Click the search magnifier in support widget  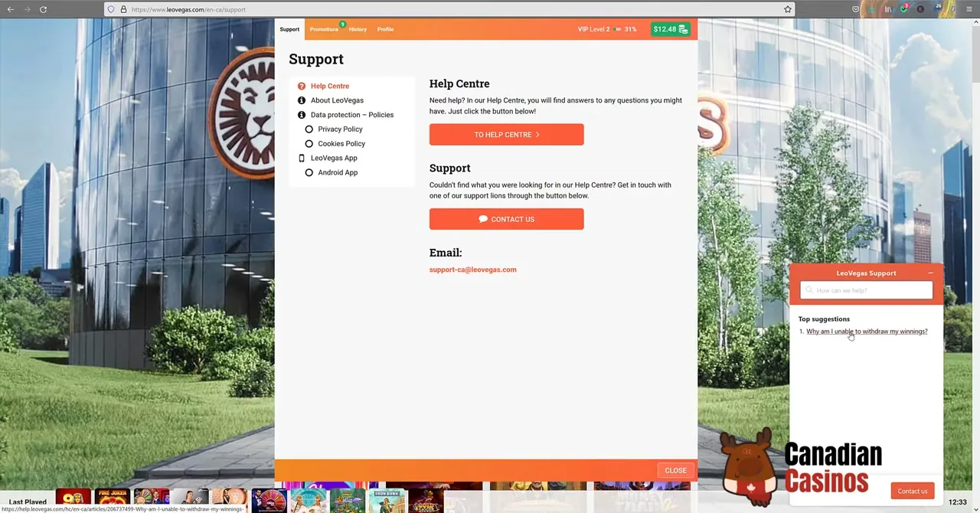point(809,290)
